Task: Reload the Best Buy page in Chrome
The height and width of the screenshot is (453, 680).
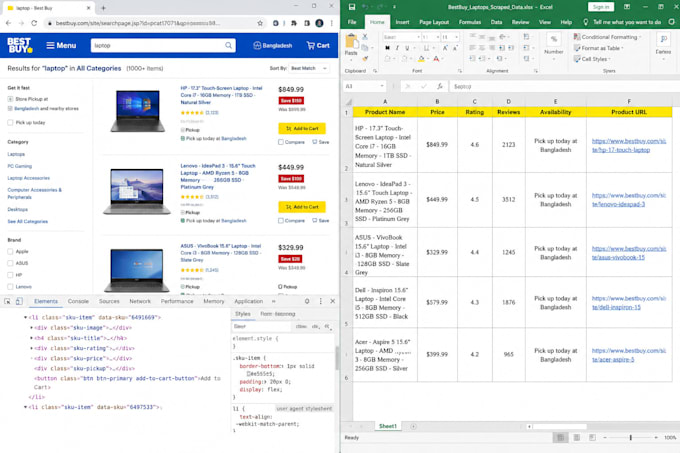Action: pyautogui.click(x=34, y=23)
